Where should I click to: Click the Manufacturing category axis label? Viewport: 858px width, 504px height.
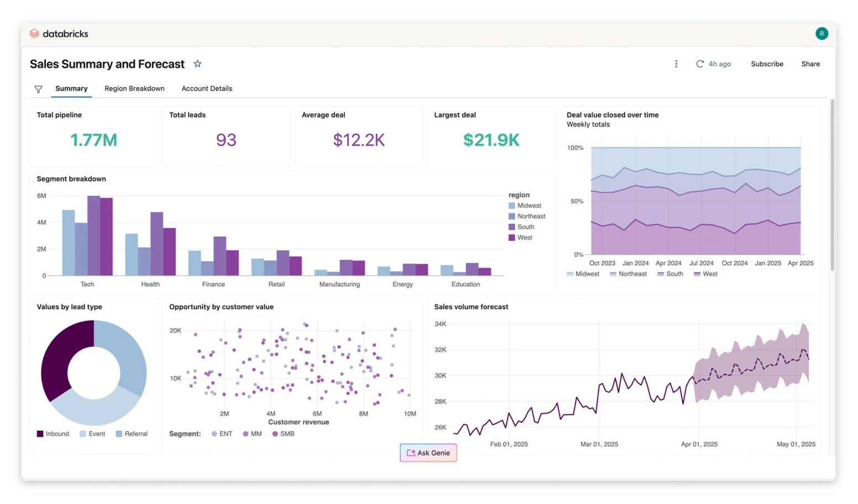[x=339, y=284]
